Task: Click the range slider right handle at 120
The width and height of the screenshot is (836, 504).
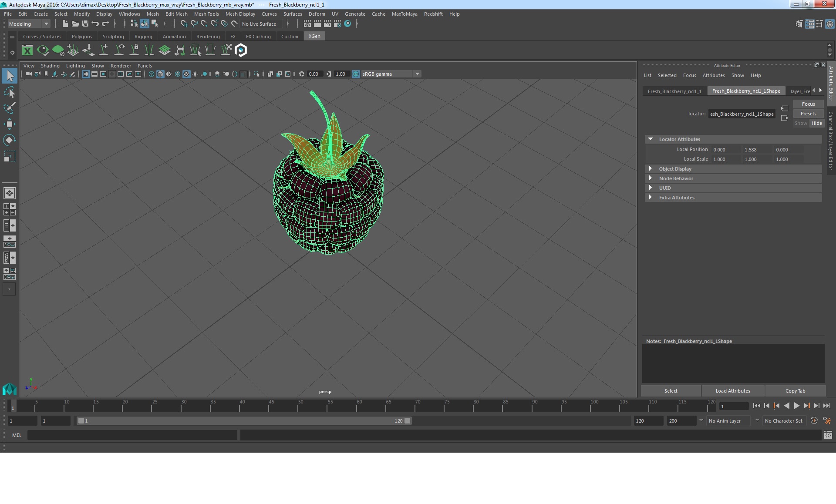Action: click(407, 421)
